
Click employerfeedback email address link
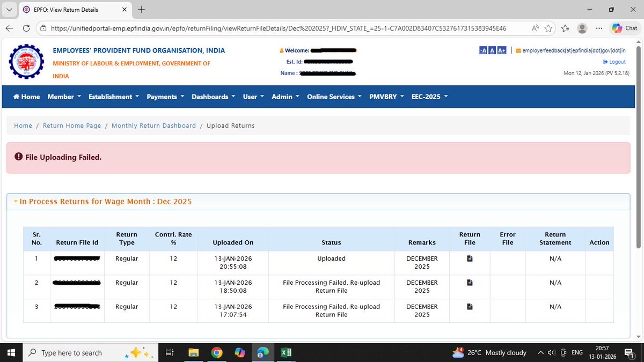pos(574,50)
